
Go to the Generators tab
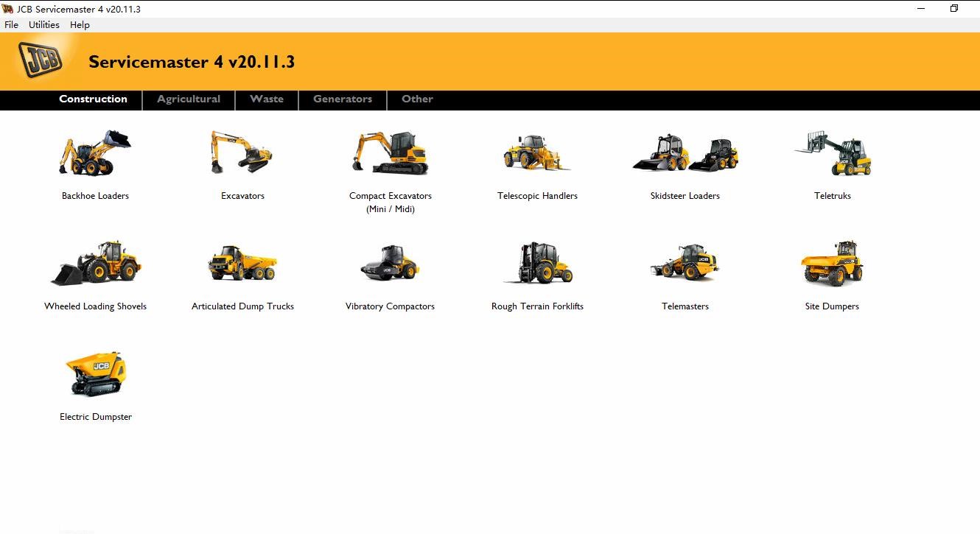[343, 99]
